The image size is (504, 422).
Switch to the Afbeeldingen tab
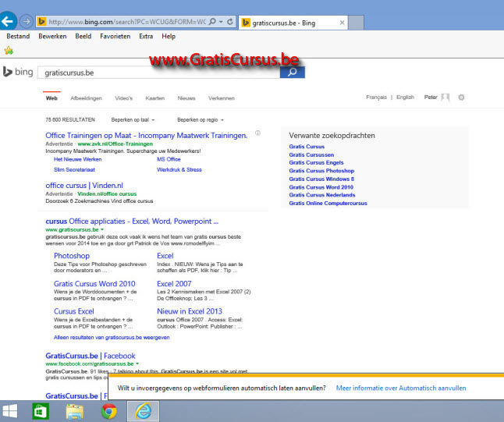[x=86, y=98]
